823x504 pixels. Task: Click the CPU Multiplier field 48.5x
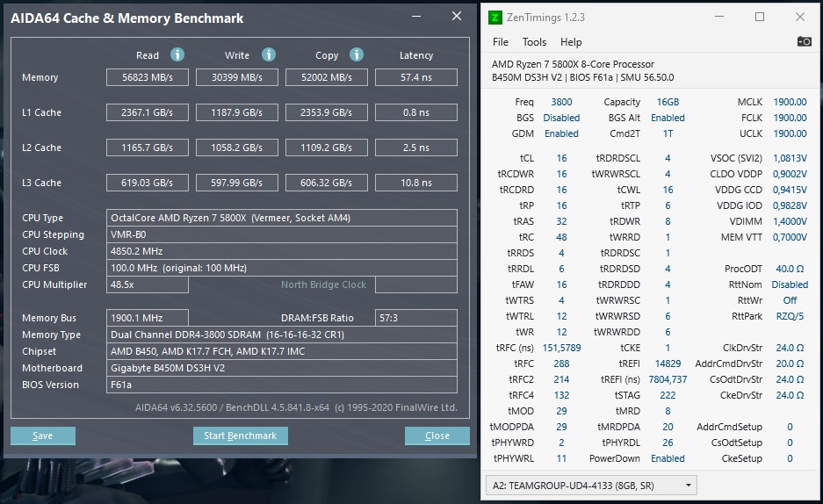tap(148, 284)
